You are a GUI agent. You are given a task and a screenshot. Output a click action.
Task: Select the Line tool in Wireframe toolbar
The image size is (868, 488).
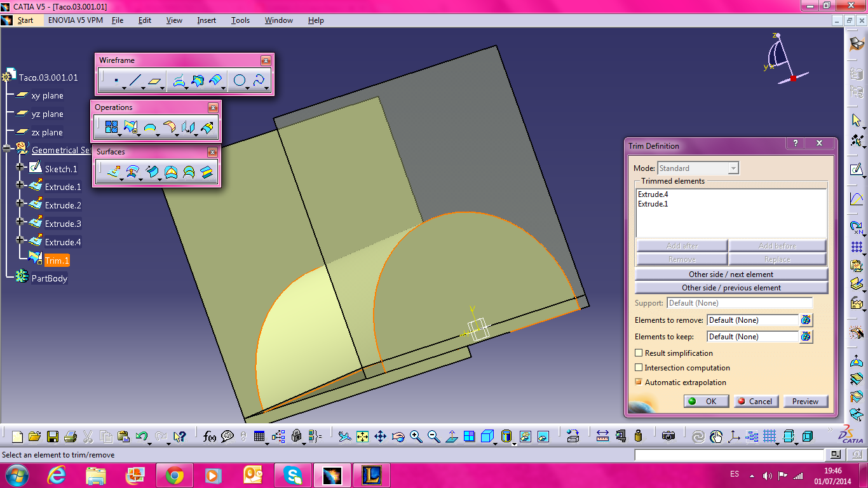135,80
